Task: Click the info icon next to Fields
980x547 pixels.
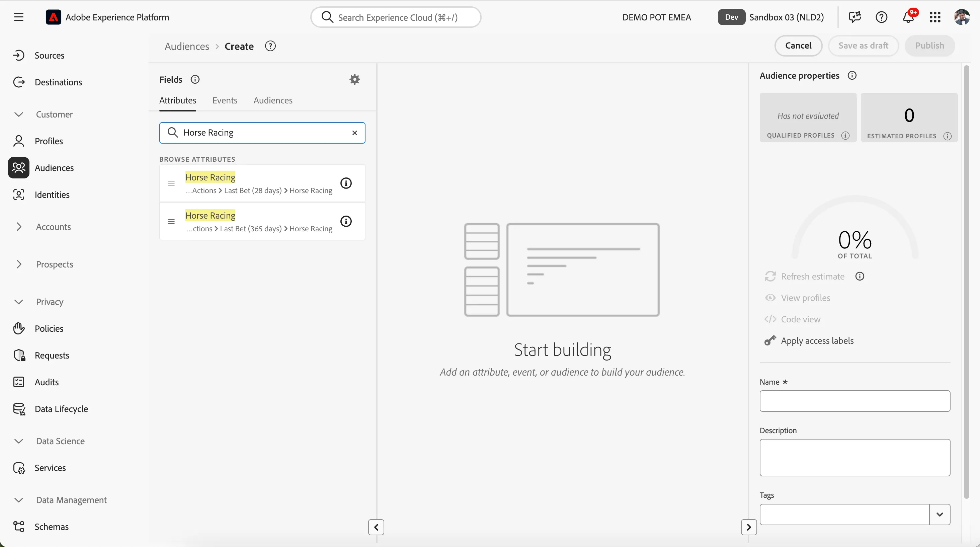Action: coord(195,79)
